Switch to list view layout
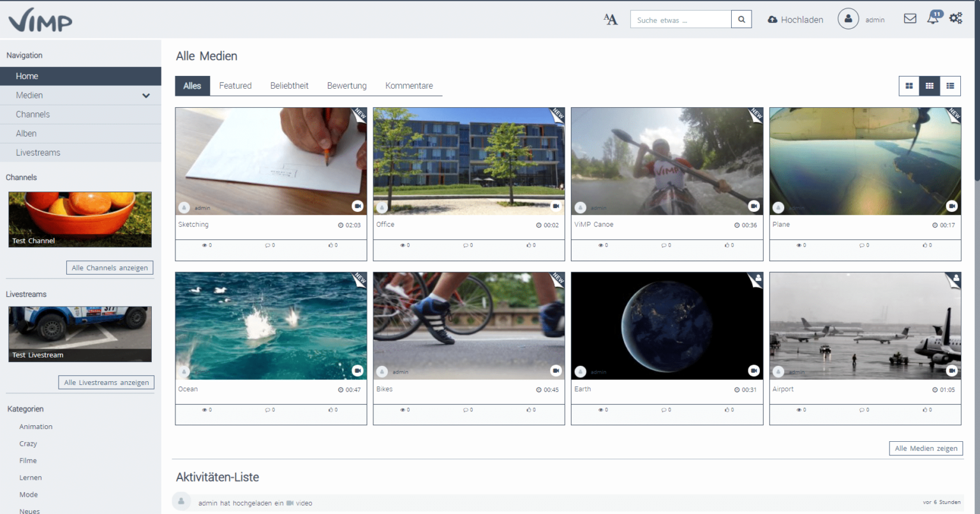Viewport: 980px width, 514px height. click(950, 86)
